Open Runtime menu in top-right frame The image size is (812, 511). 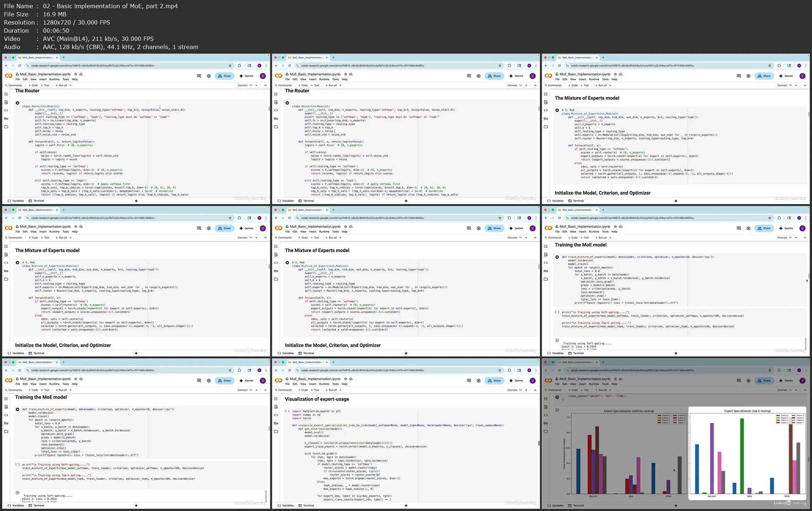(594, 80)
